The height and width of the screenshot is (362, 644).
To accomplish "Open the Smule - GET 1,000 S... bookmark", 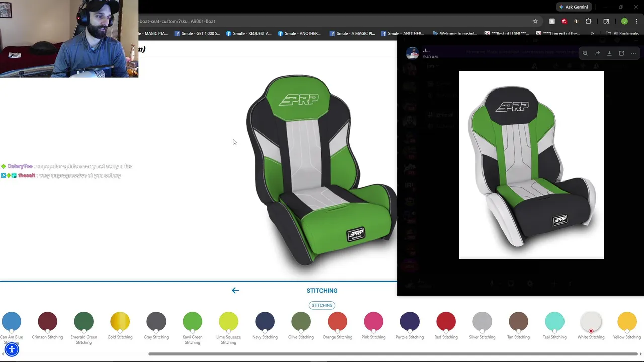I will pos(197,34).
